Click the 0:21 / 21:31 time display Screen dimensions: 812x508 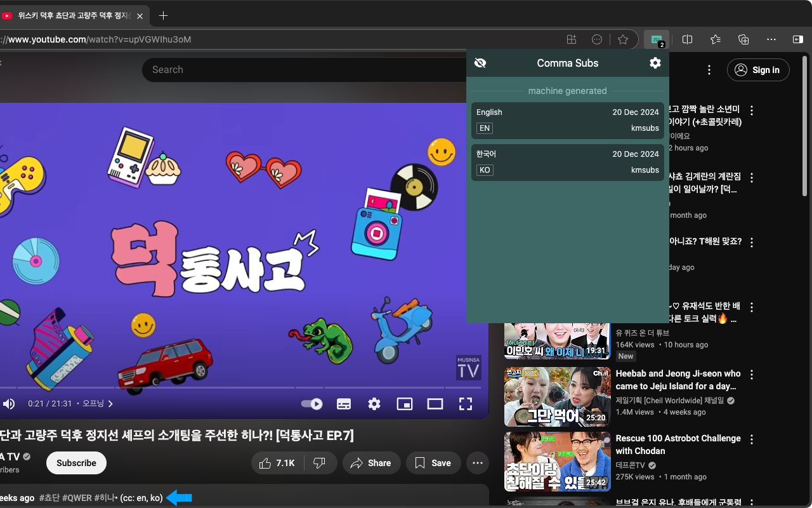pyautogui.click(x=51, y=404)
